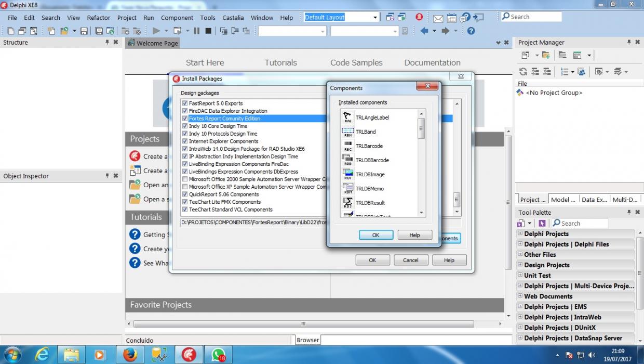Click the Add New Project icon in Project Manager
Viewport: 644px width, 364px height.
pyautogui.click(x=546, y=55)
